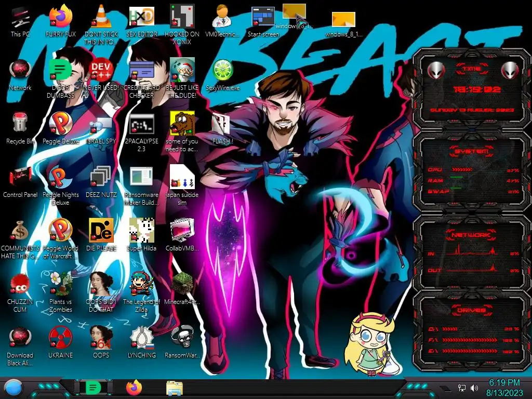
Task: Click the TIME widget header
Action: coord(472,69)
